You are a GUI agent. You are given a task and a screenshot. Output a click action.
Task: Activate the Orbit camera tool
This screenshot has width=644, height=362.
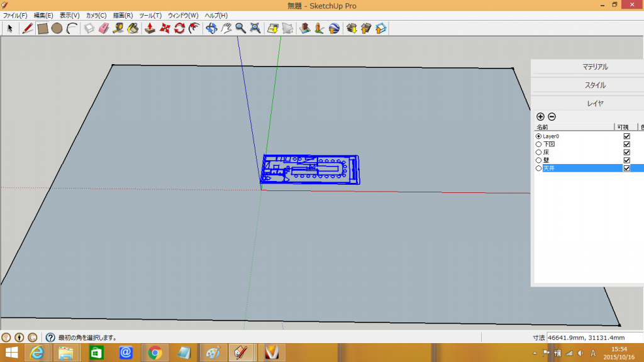click(x=211, y=28)
